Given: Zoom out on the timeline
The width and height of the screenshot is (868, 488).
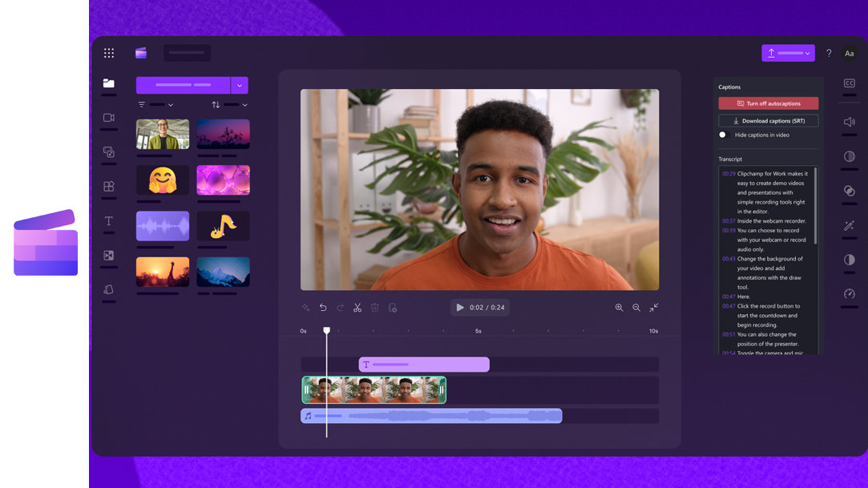Looking at the screenshot, I should pyautogui.click(x=636, y=308).
